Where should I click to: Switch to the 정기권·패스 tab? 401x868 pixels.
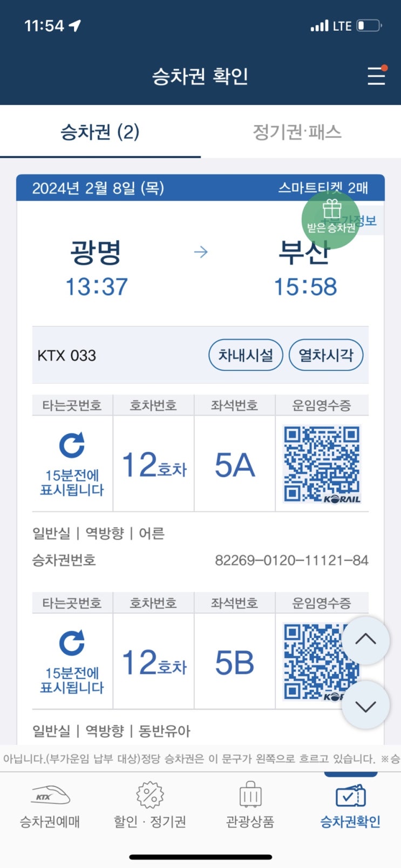coord(297,132)
